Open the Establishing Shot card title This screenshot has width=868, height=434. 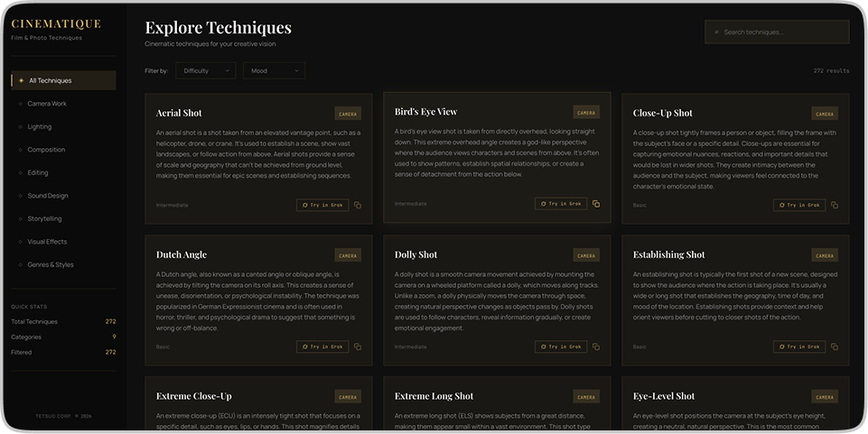click(668, 254)
